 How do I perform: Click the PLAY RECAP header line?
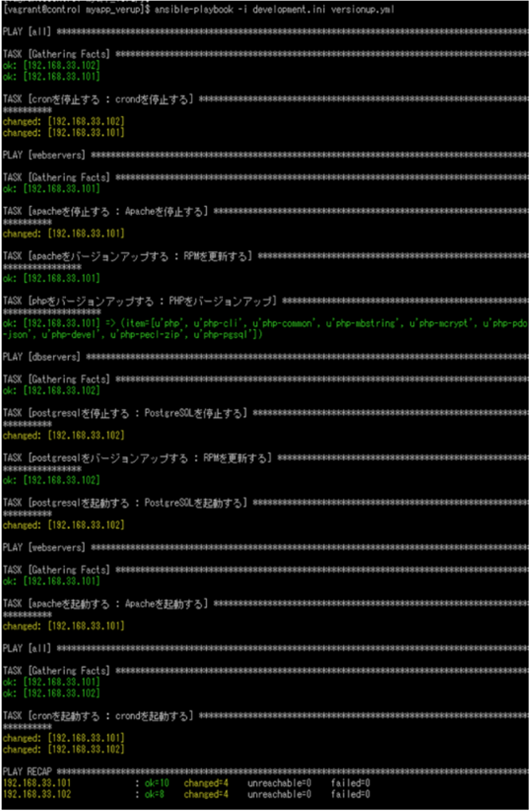[28, 772]
